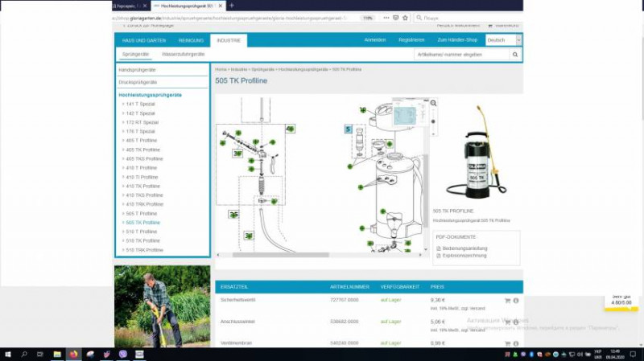Screen dimensions: 644x361
Task: Click the 505 TK sprayer product photo
Action: [477, 153]
